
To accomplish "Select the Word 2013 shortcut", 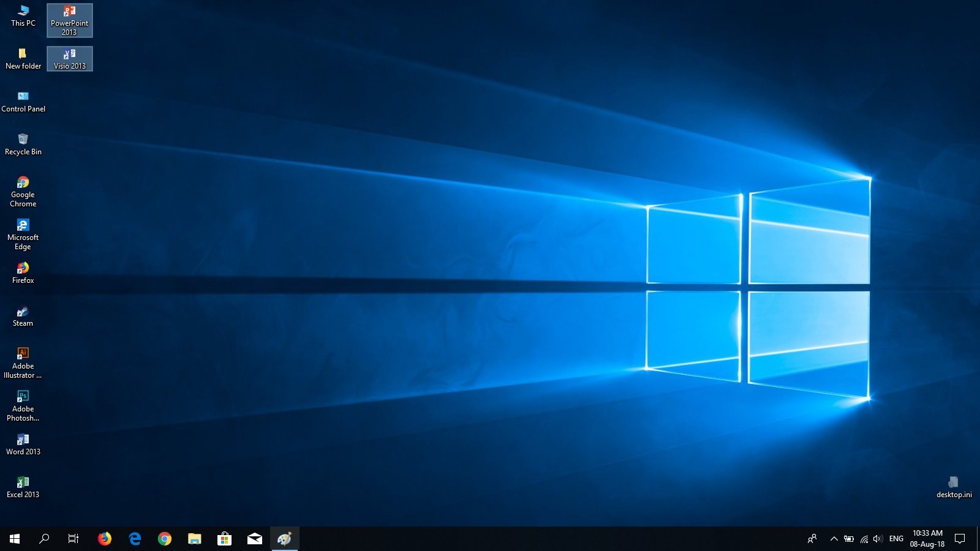I will 23,444.
